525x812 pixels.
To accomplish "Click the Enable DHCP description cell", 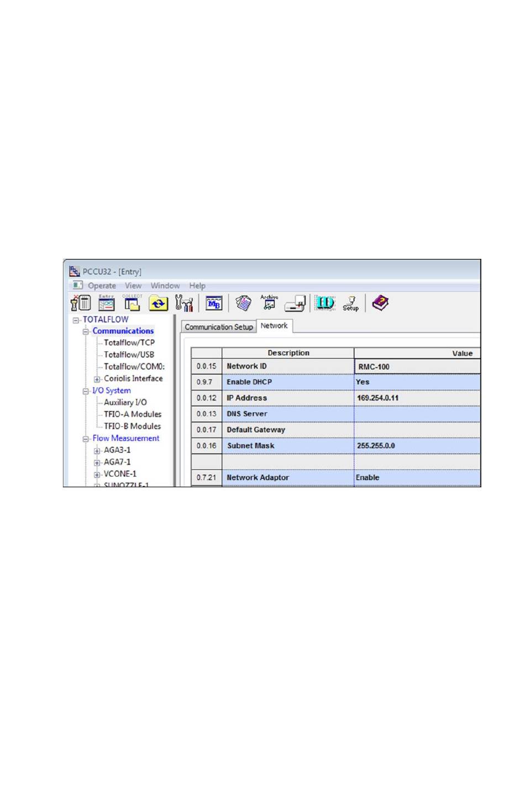I will (x=288, y=382).
